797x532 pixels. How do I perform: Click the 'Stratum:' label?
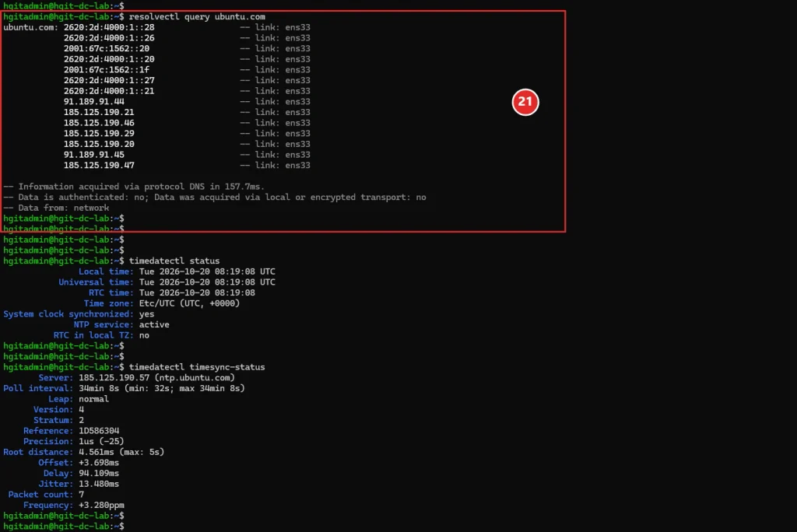[x=53, y=420]
